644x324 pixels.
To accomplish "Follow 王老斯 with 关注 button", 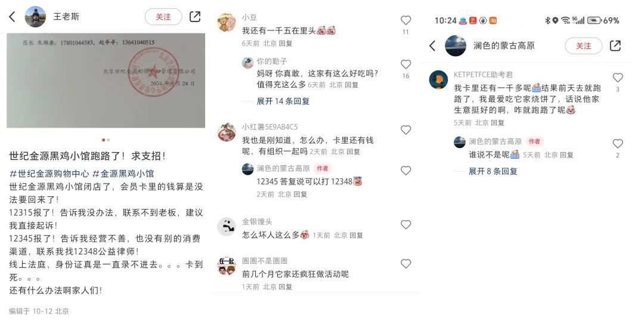I will click(163, 17).
